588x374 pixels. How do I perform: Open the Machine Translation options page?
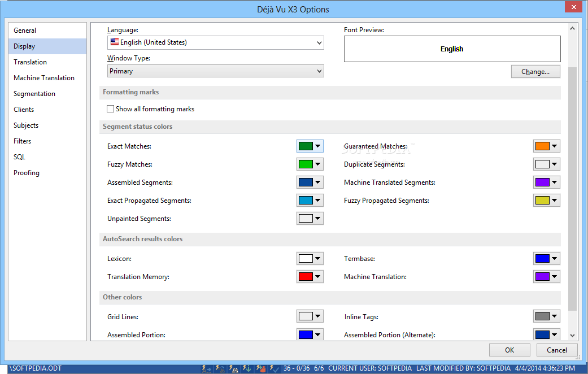tap(47, 77)
